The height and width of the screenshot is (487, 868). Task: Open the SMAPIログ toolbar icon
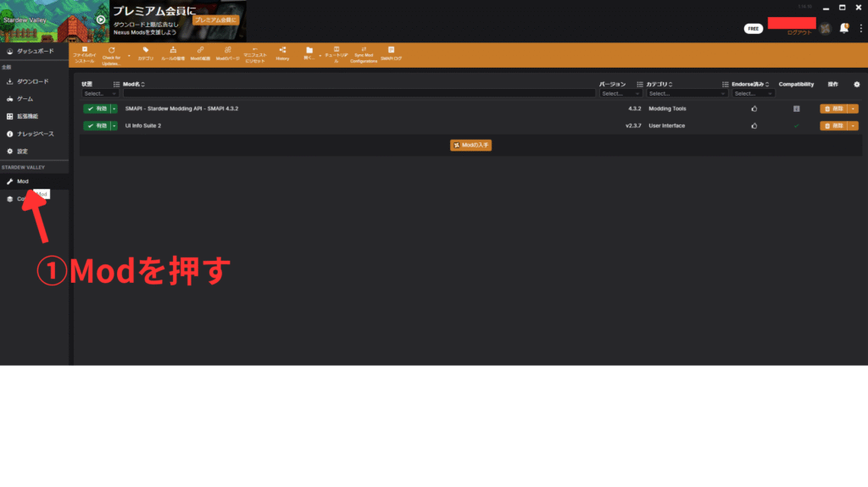[x=392, y=54]
